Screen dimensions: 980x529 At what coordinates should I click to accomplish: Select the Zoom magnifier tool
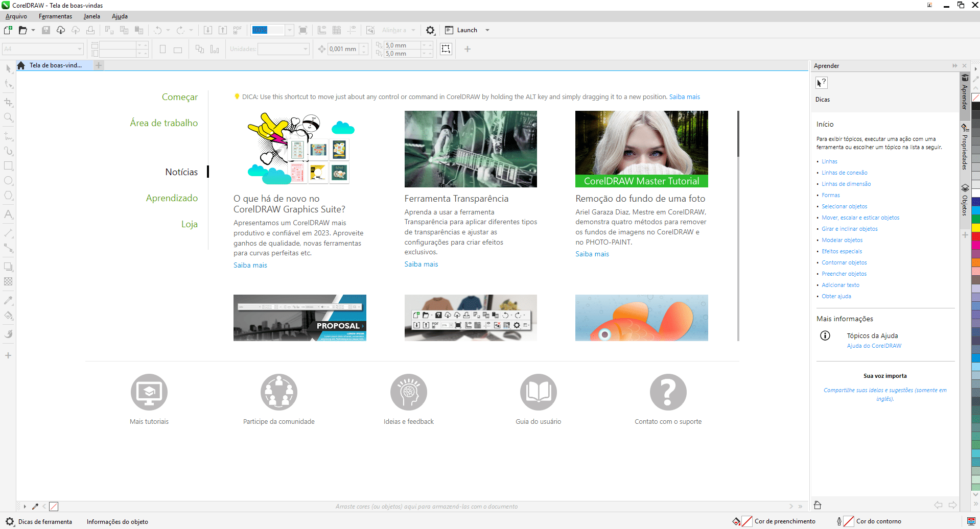point(8,117)
